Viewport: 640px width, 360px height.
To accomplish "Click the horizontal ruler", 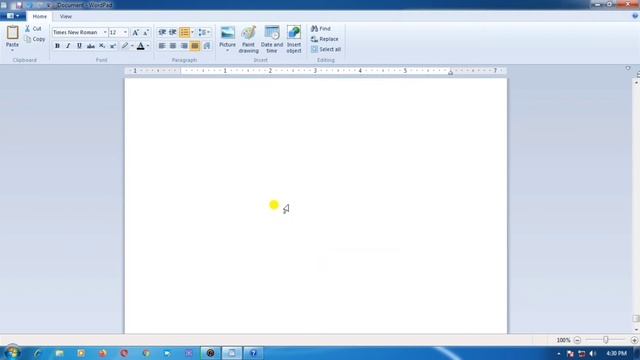I will (x=316, y=71).
